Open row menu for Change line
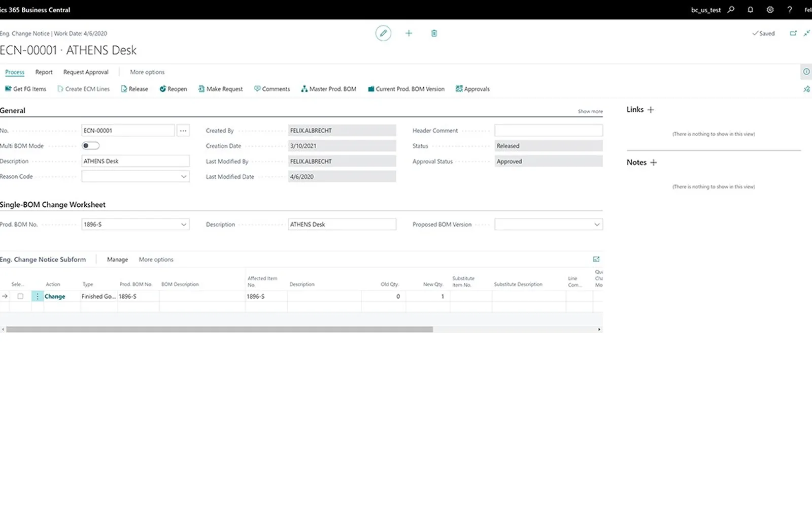 pos(37,296)
